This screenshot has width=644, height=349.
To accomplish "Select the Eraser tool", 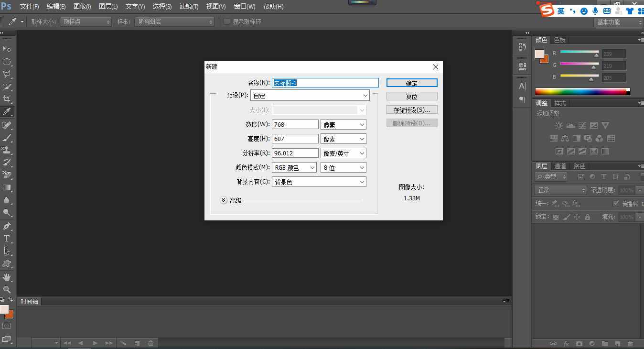I will (x=7, y=175).
